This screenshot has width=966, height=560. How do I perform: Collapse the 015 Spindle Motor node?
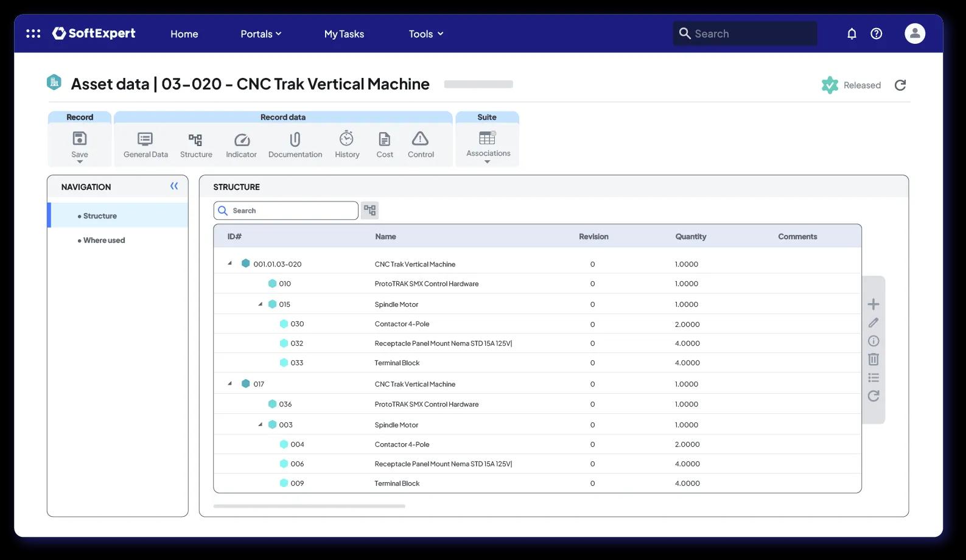click(261, 304)
